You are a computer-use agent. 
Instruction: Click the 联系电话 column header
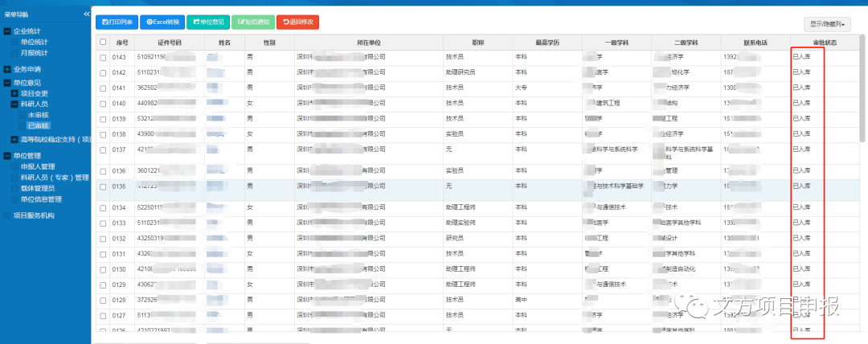coord(755,43)
